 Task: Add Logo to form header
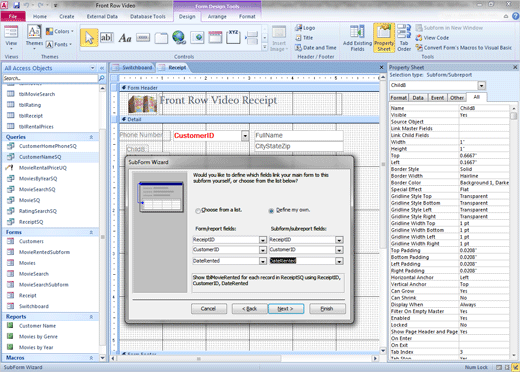[305, 28]
